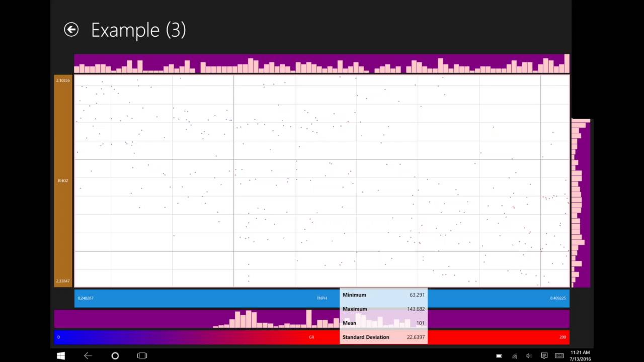Click the GR histogram above the color bar
Screen dimensions: 644x362
click(x=312, y=319)
